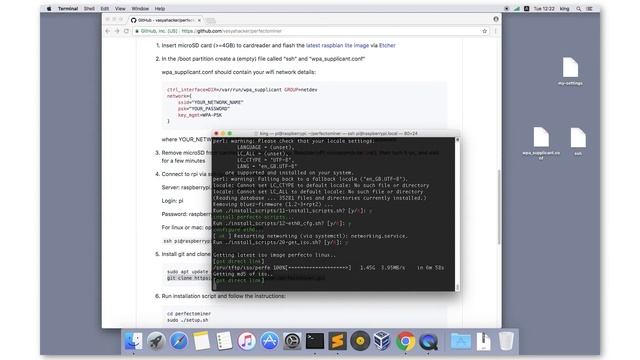This screenshot has width=640, height=360.
Task: Open Chrome's three-dot menu
Action: 496,31
